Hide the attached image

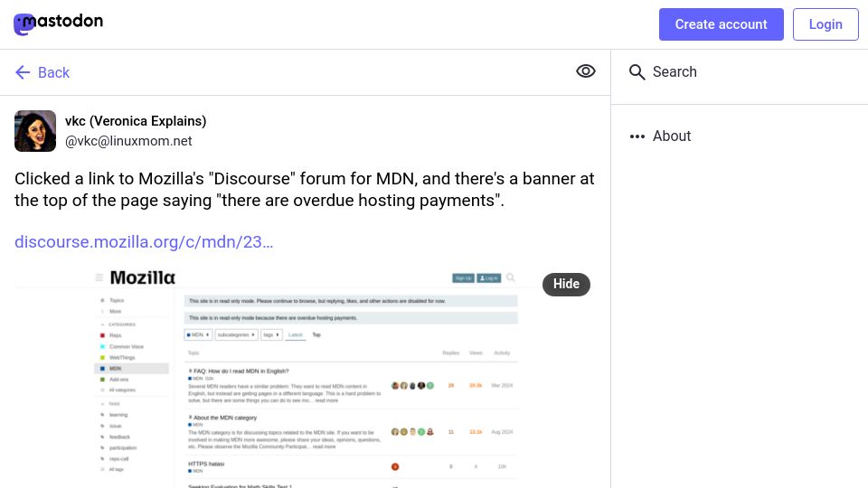(566, 284)
